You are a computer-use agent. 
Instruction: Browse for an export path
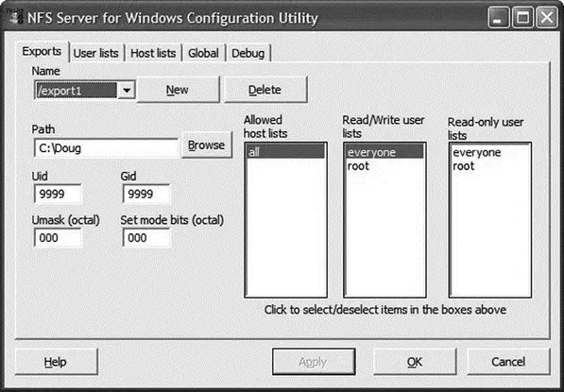pos(207,145)
